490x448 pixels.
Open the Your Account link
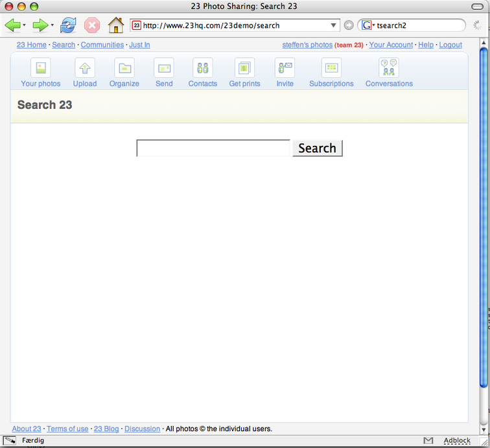(391, 45)
